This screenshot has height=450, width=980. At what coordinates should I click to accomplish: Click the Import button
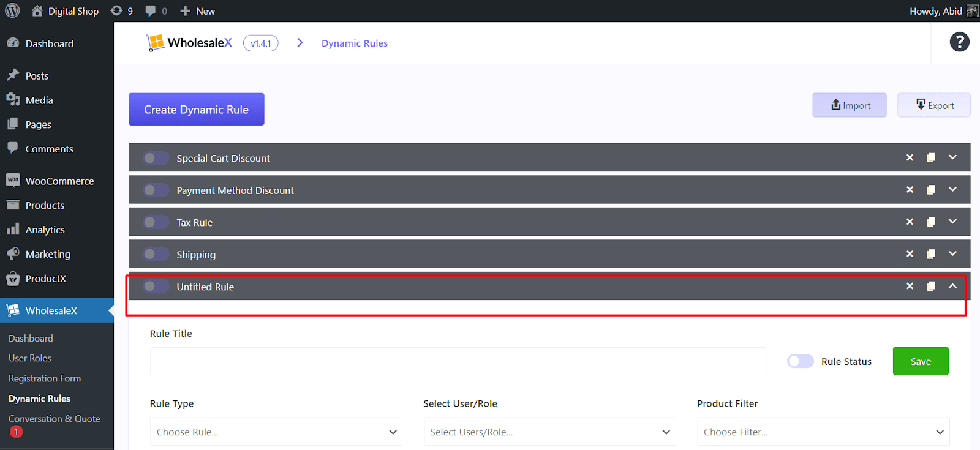(850, 105)
